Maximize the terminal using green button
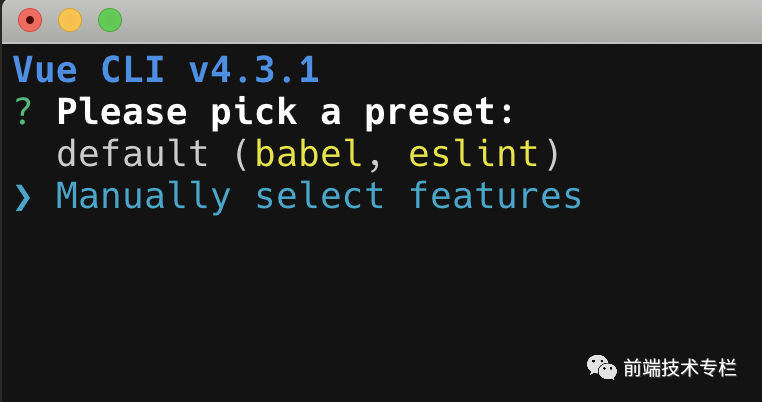Screen dimensions: 762x402 (x=110, y=20)
